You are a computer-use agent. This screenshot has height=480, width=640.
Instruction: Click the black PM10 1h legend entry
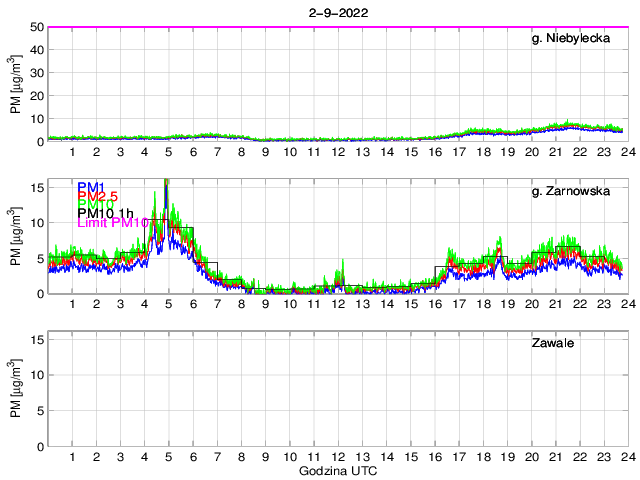point(106,213)
